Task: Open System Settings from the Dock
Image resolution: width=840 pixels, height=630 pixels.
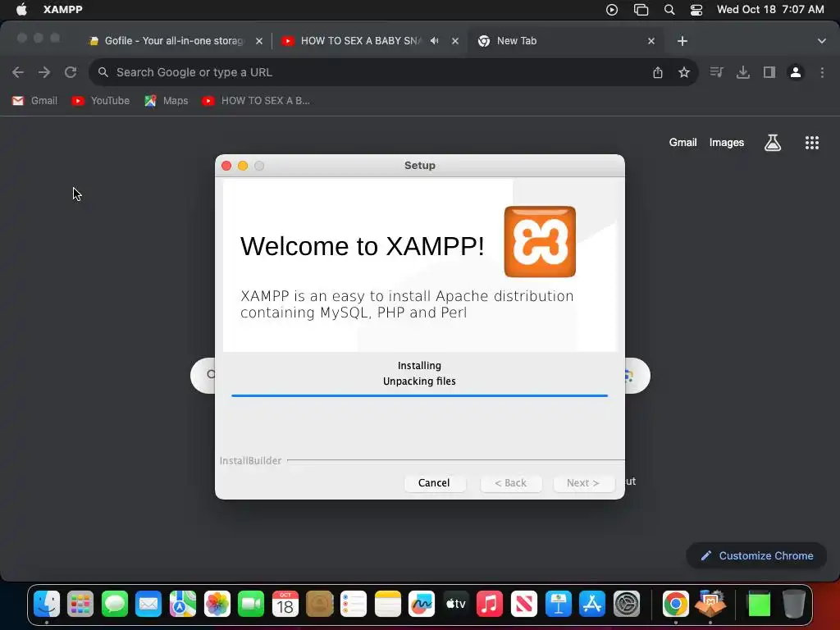Action: [x=626, y=605]
